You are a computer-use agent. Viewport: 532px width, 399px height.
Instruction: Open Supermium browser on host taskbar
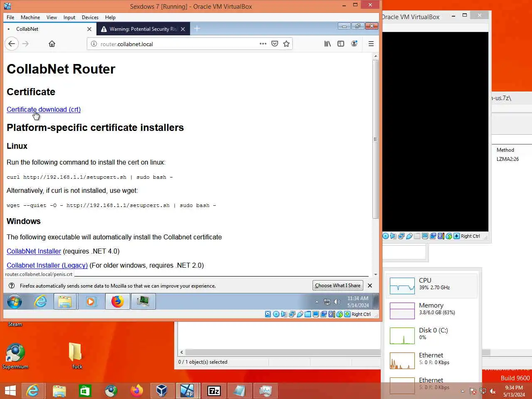click(x=111, y=391)
